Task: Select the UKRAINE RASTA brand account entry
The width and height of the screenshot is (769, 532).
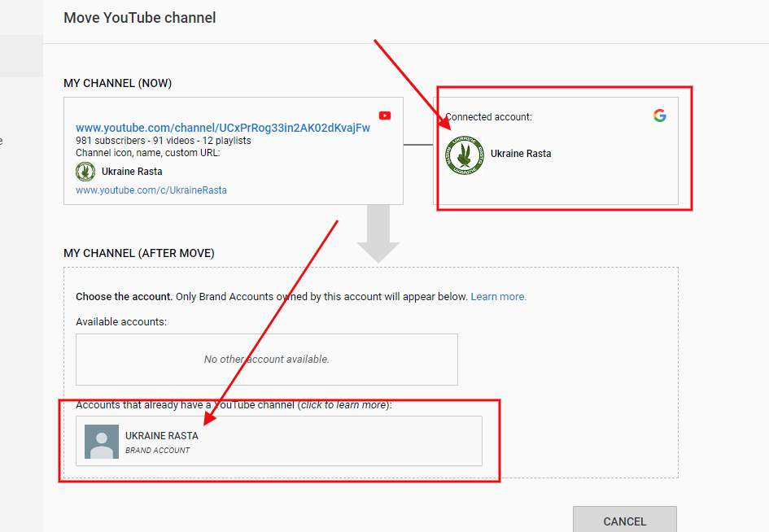Action: [x=278, y=441]
